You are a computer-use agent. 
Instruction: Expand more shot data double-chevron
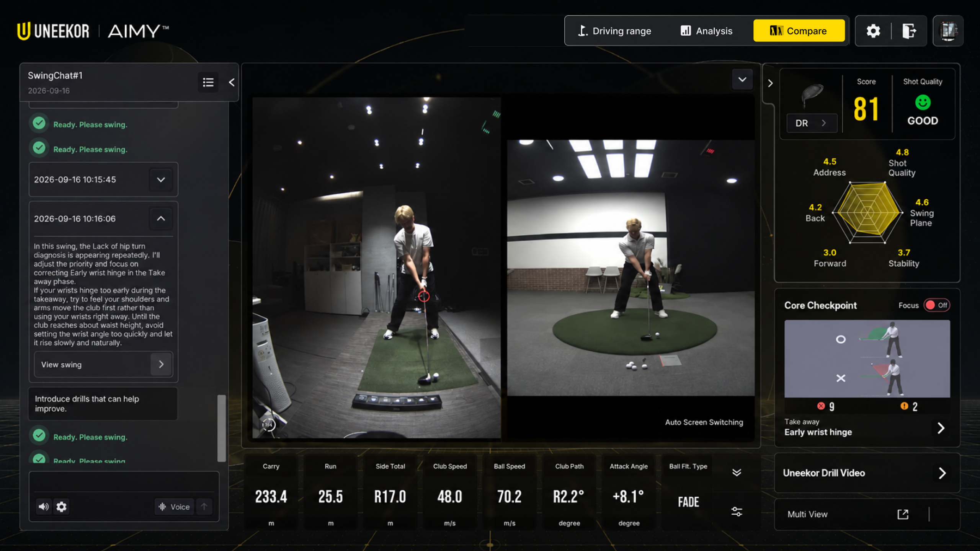(737, 473)
